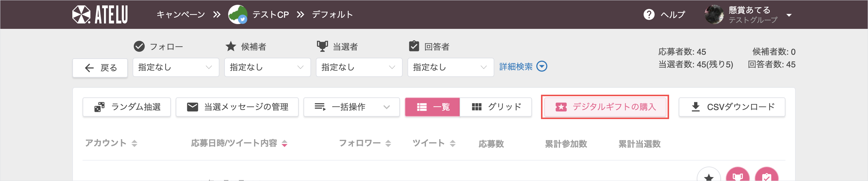Click the CSVダウンロード button
Image resolution: width=868 pixels, height=181 pixels.
click(732, 107)
